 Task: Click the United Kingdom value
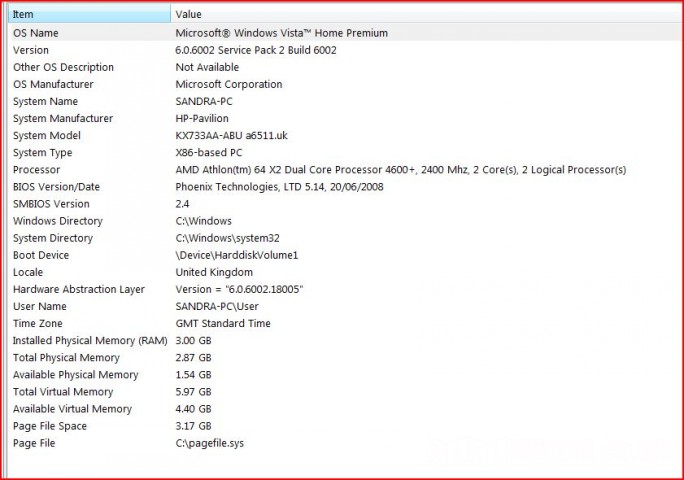(214, 272)
